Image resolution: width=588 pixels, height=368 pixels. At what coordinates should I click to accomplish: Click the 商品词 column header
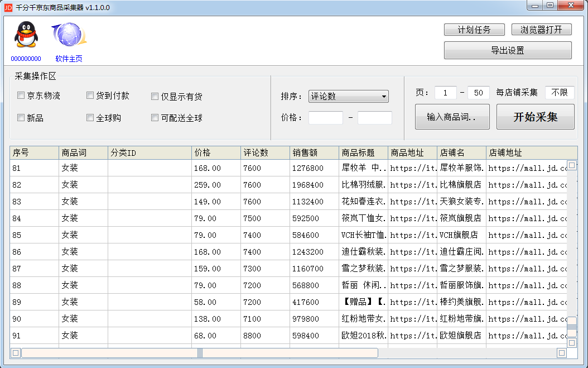pos(84,153)
